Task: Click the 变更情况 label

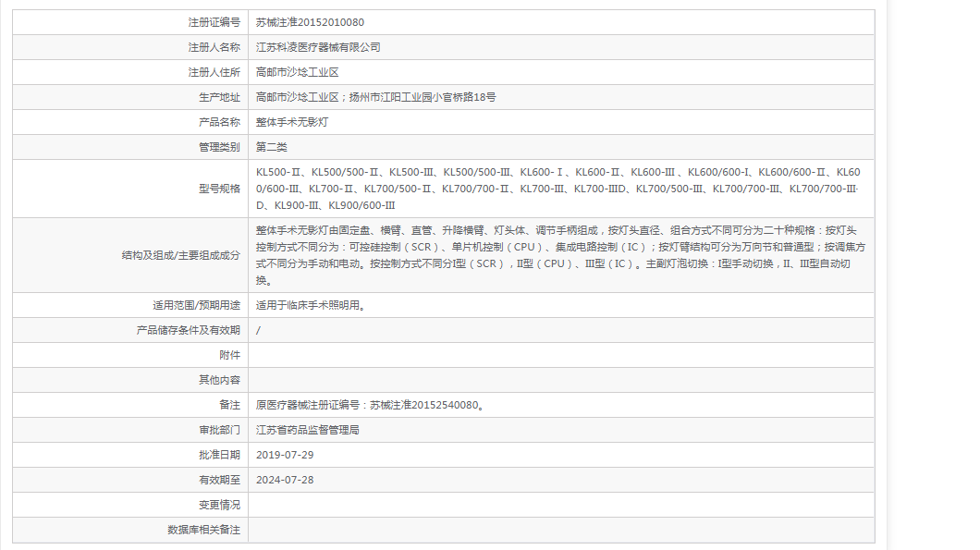Action: (219, 506)
